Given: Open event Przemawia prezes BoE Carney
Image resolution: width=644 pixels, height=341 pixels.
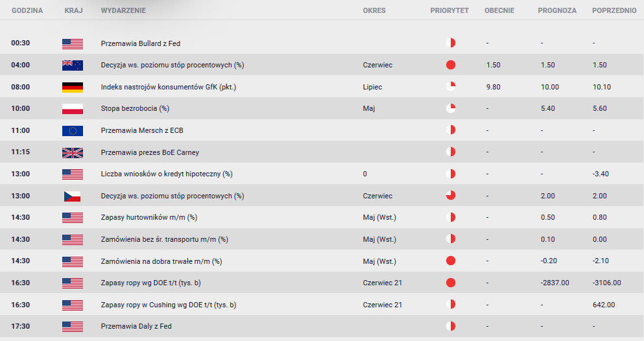Looking at the screenshot, I should tap(150, 152).
